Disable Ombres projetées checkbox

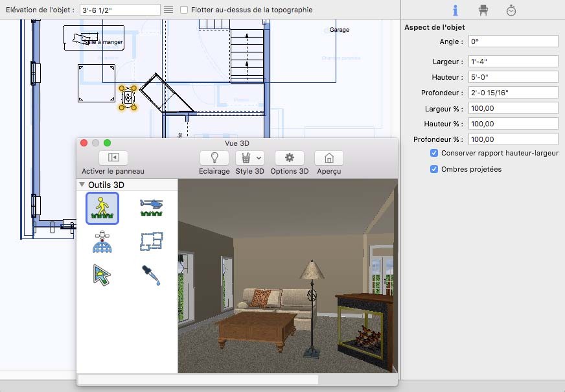[434, 169]
